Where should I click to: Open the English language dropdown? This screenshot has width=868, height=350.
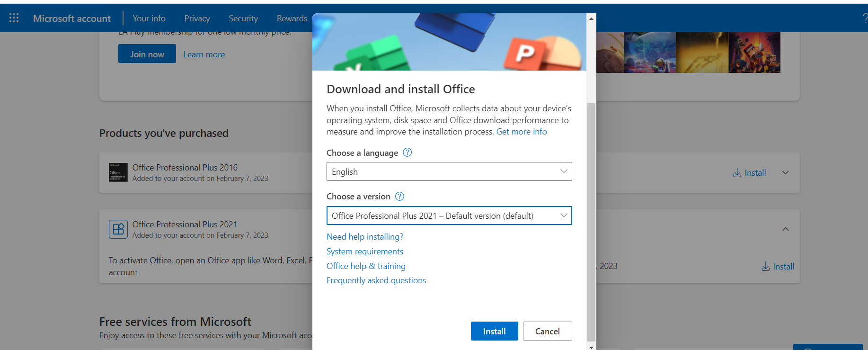449,171
